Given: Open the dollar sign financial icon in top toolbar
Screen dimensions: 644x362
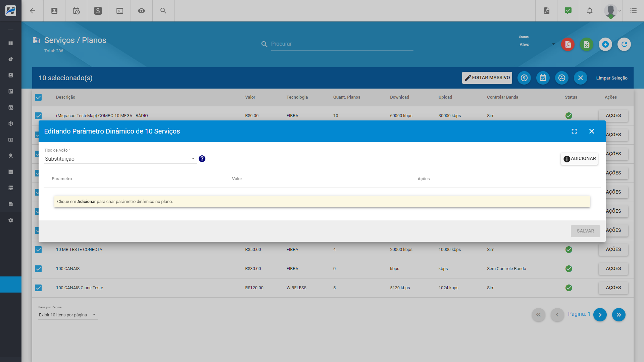Looking at the screenshot, I should click(x=98, y=11).
